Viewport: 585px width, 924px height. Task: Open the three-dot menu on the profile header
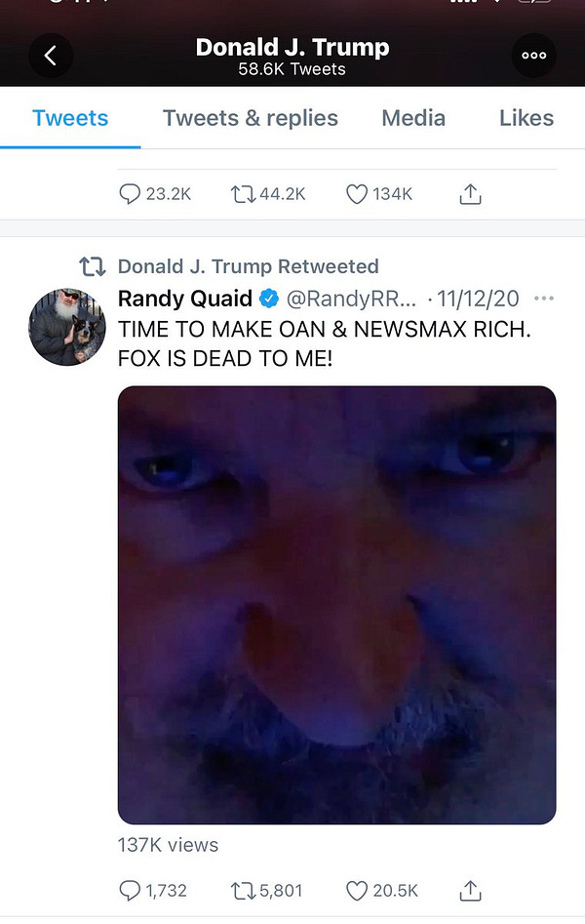(x=533, y=56)
